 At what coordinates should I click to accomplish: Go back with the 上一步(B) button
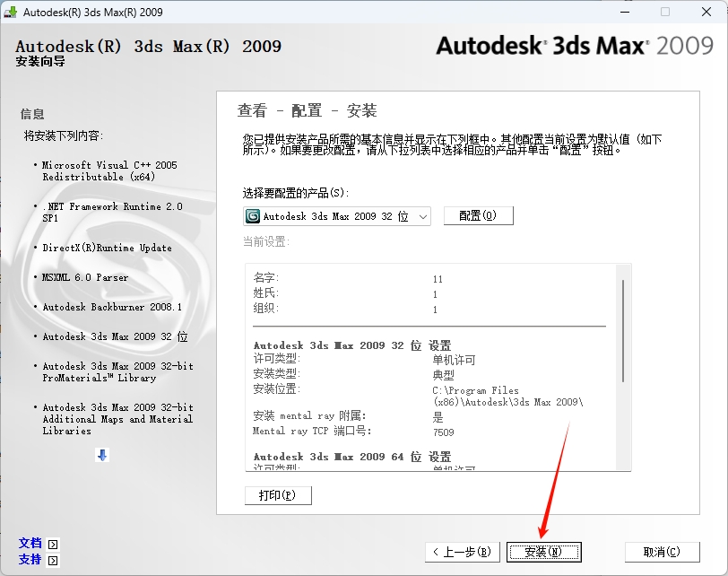click(461, 552)
